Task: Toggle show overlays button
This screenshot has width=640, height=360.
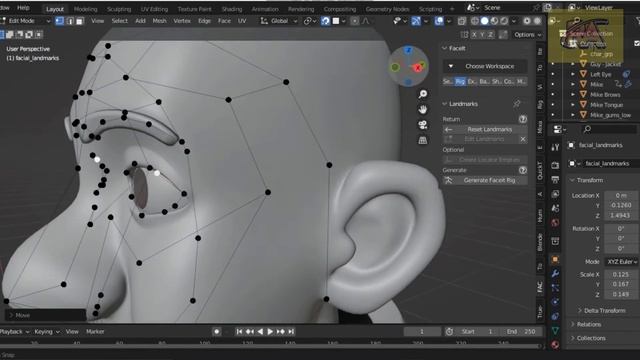Action: (x=439, y=21)
